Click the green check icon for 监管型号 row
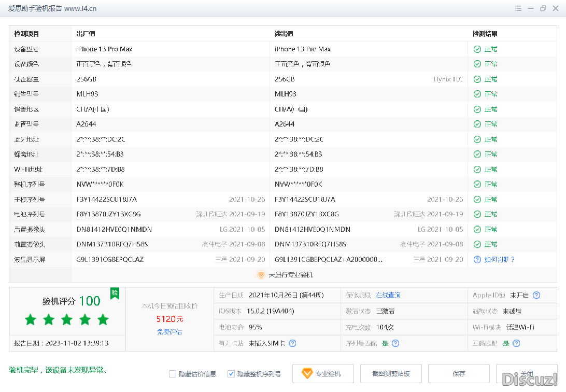Screen dimensions: 566x392 477,124
